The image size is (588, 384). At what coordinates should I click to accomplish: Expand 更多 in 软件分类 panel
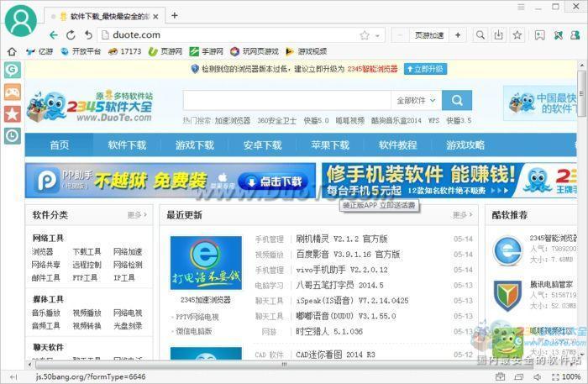[137, 215]
